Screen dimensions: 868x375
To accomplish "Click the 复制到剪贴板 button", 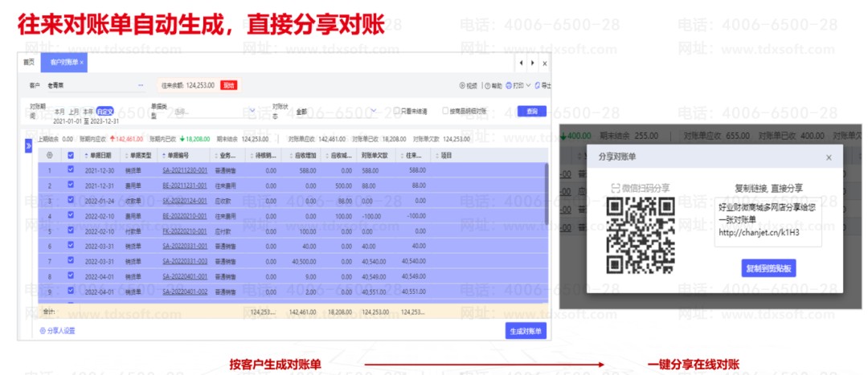I will pyautogui.click(x=769, y=268).
